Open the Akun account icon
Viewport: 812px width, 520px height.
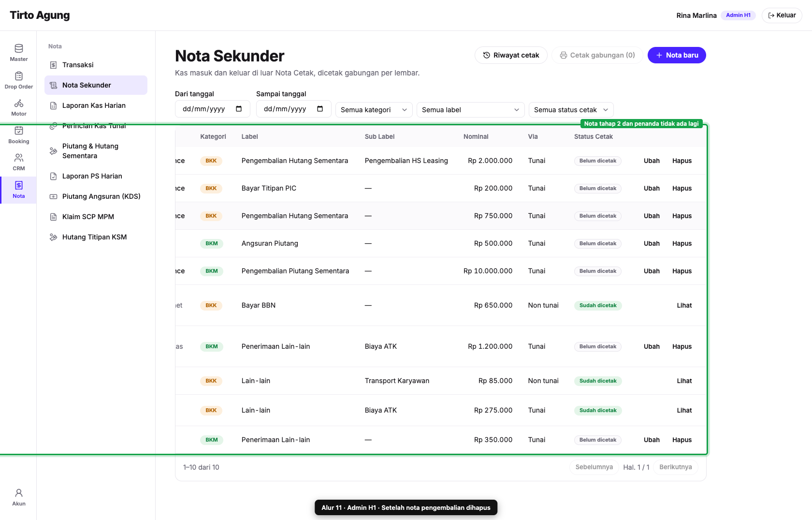click(x=19, y=493)
